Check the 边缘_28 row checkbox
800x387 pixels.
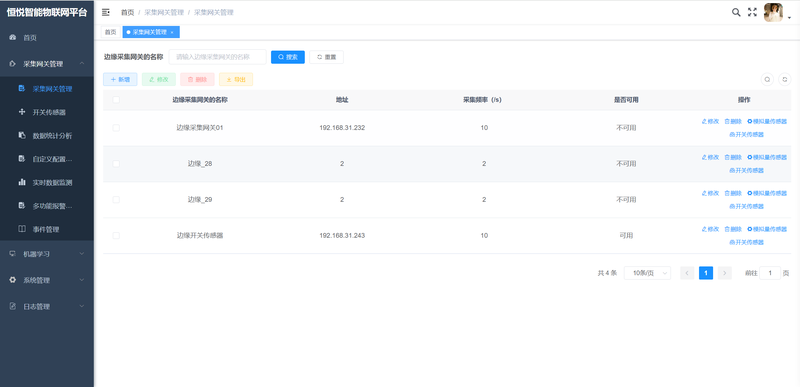116,164
